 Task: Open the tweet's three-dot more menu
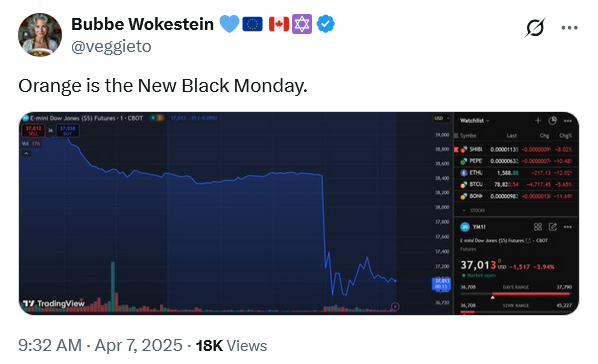click(x=569, y=27)
